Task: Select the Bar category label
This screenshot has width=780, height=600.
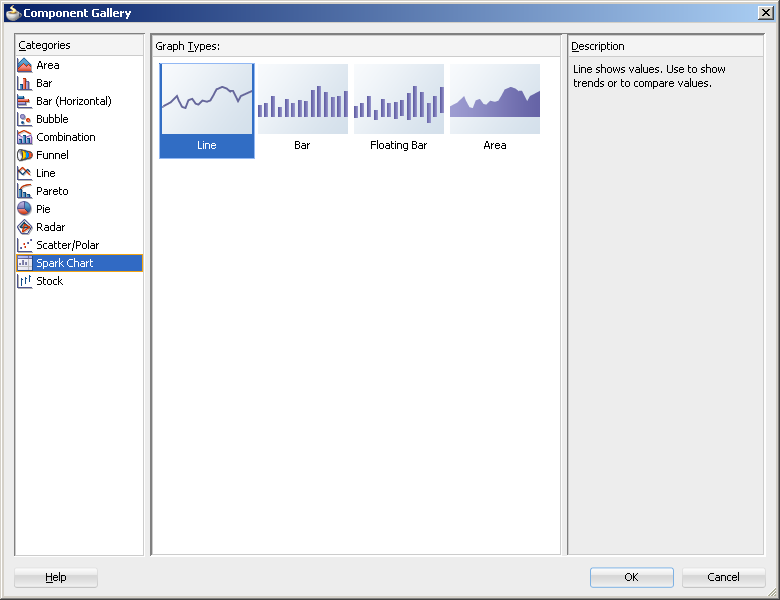Action: pyautogui.click(x=44, y=83)
